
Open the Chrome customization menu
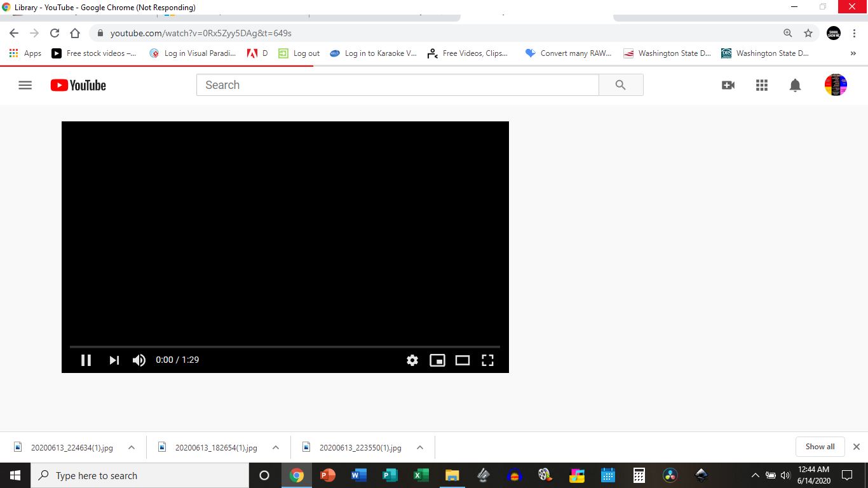[x=855, y=32]
